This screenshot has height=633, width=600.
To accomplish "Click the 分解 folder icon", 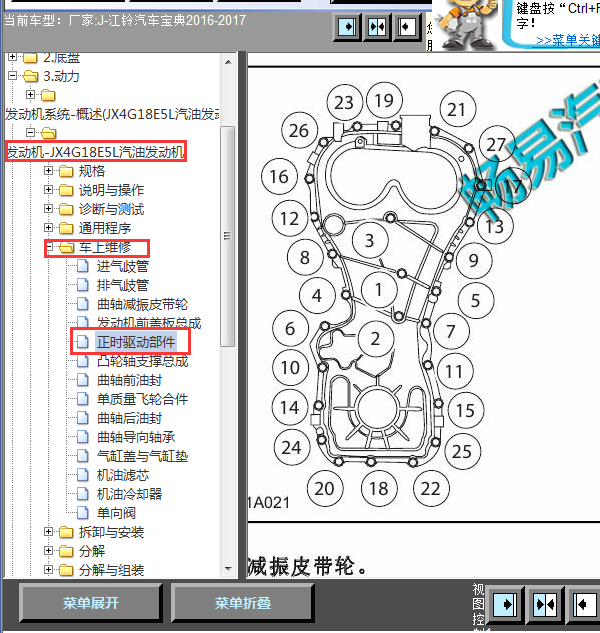I will coord(66,551).
